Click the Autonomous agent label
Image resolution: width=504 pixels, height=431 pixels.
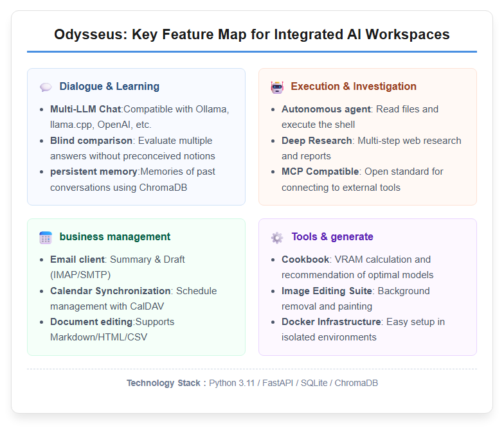326,109
